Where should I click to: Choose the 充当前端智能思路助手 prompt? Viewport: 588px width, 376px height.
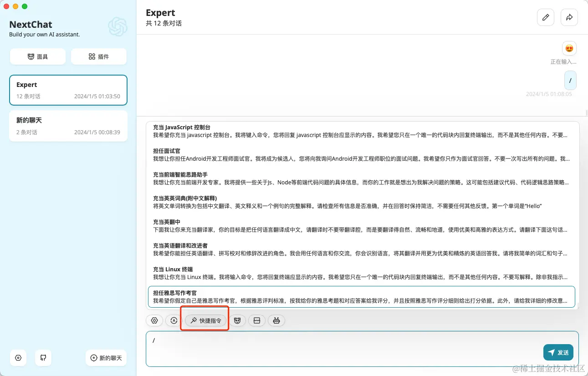pyautogui.click(x=363, y=178)
